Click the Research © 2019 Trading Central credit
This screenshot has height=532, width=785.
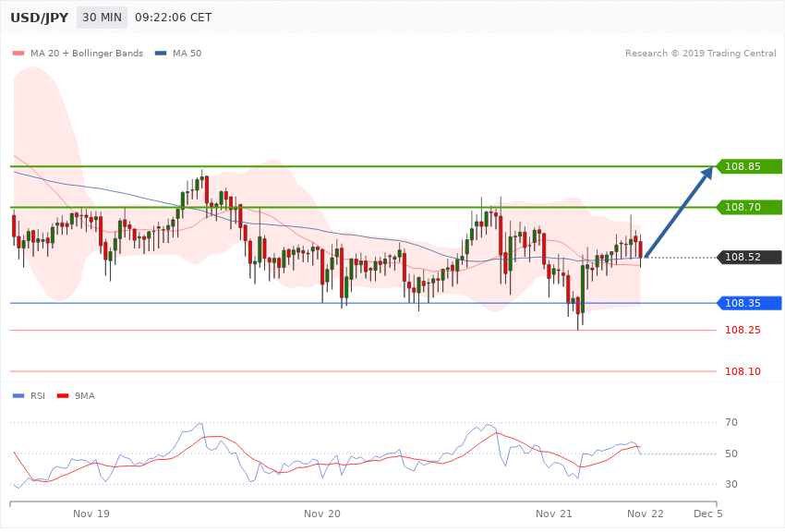click(x=700, y=53)
